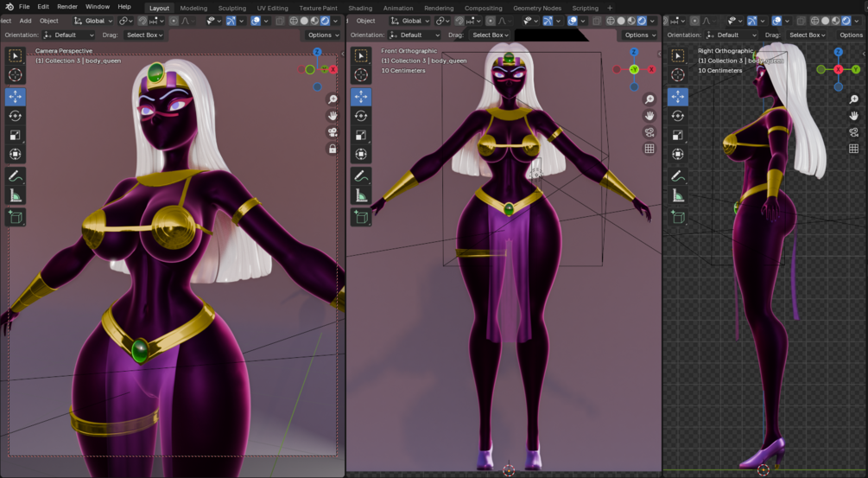Select the Rotate tool in middle viewport
Screen dimensions: 868x478
click(361, 116)
